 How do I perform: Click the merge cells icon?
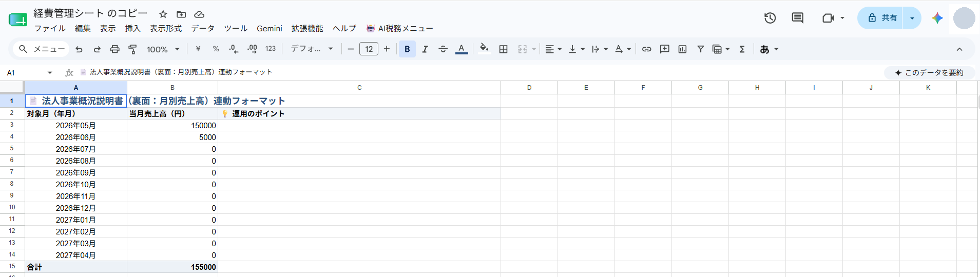[x=523, y=49]
